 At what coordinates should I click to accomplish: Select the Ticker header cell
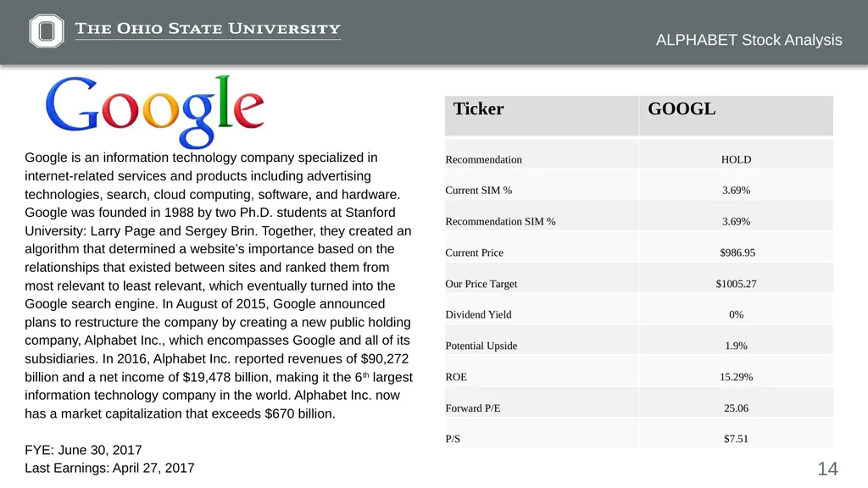coord(542,115)
